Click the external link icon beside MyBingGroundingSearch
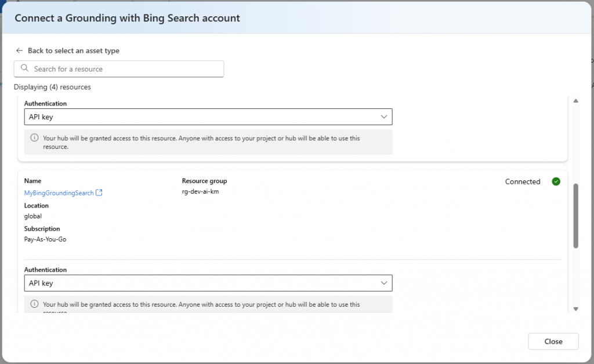Viewport: 594px width, 364px height. pyautogui.click(x=99, y=193)
